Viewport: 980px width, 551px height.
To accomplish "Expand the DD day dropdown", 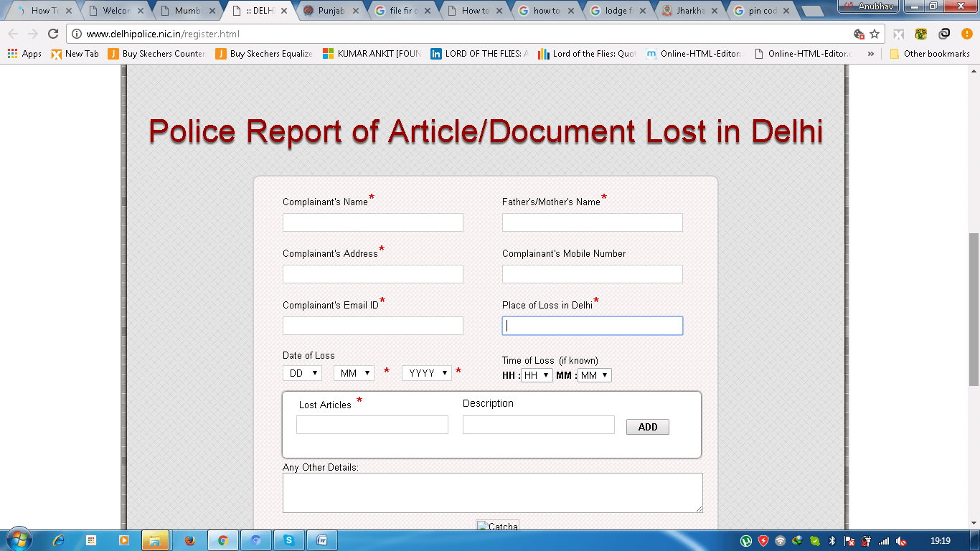I will coord(301,373).
